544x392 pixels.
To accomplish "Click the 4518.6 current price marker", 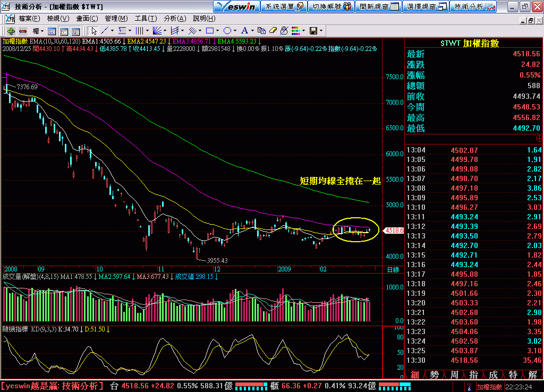I will (393, 231).
